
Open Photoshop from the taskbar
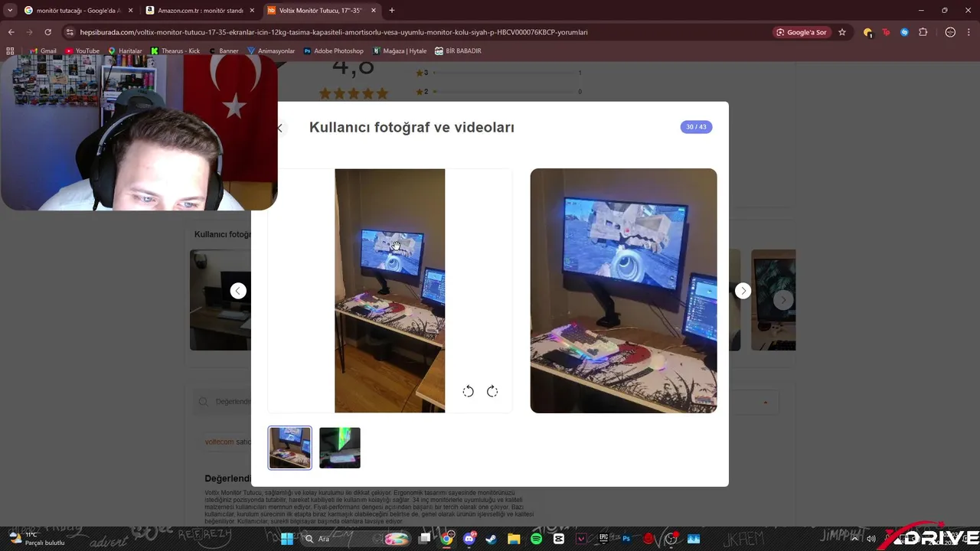coord(626,539)
